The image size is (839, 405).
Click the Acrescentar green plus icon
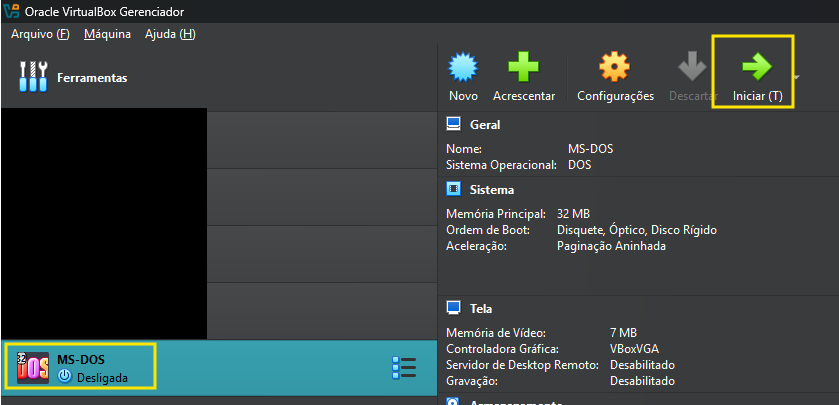tap(523, 66)
